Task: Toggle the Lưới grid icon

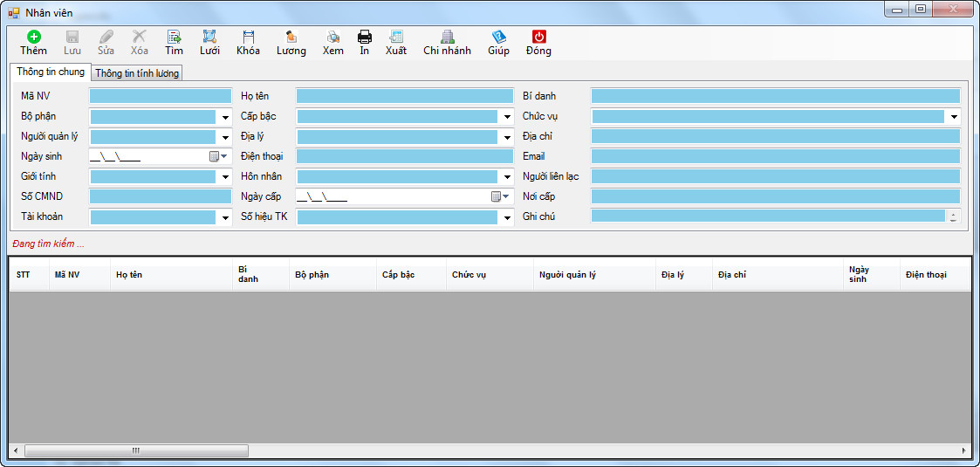Action: point(210,37)
